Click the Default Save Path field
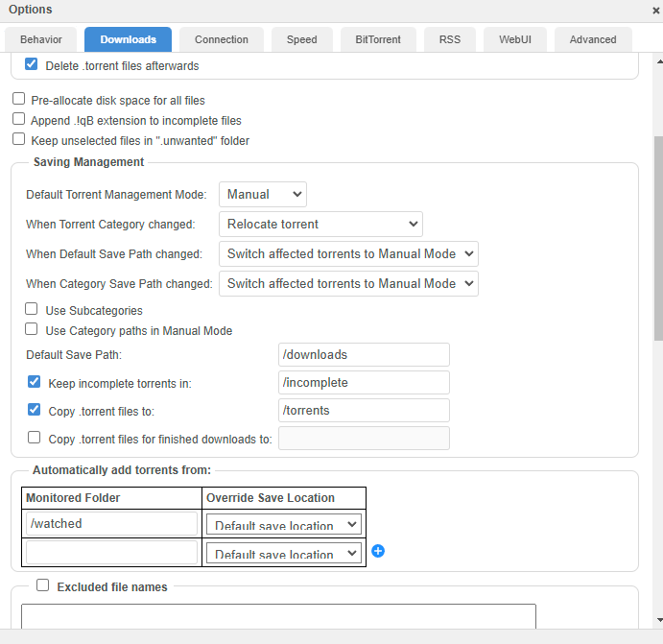 (x=364, y=355)
